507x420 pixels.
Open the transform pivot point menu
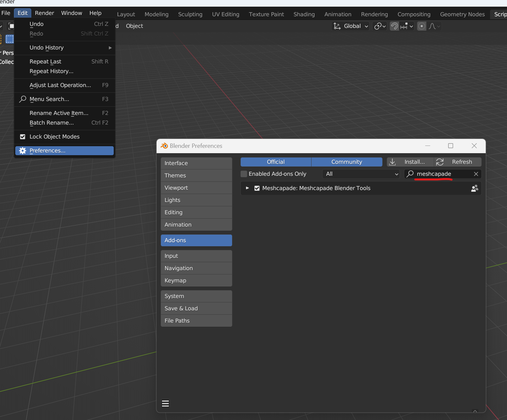coord(380,26)
